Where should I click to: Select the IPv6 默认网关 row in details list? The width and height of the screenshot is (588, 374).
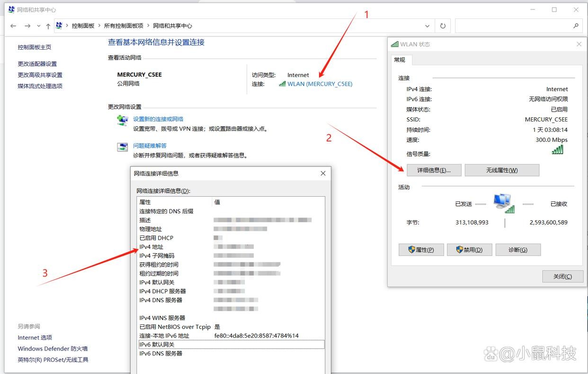click(231, 345)
